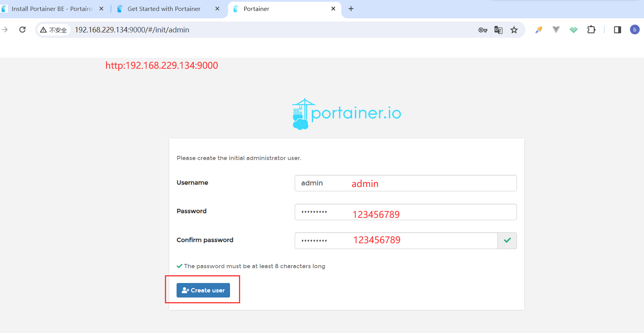Open a new browser tab
The width and height of the screenshot is (644, 333).
click(x=351, y=9)
